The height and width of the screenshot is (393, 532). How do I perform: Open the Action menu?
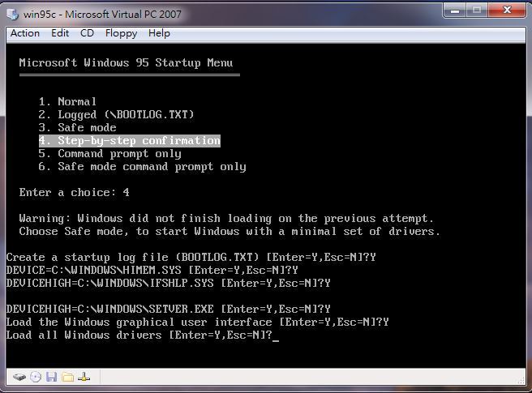(x=25, y=33)
